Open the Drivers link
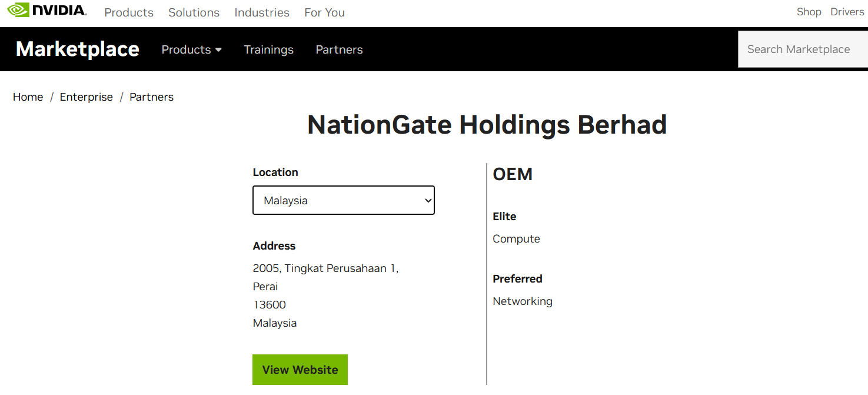Viewport: 868px width, 395px height. tap(847, 12)
